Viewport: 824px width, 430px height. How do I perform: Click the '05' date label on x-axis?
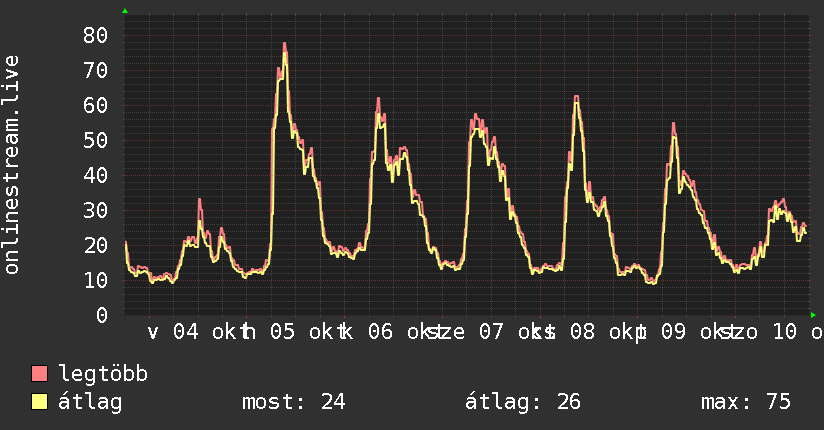click(282, 332)
